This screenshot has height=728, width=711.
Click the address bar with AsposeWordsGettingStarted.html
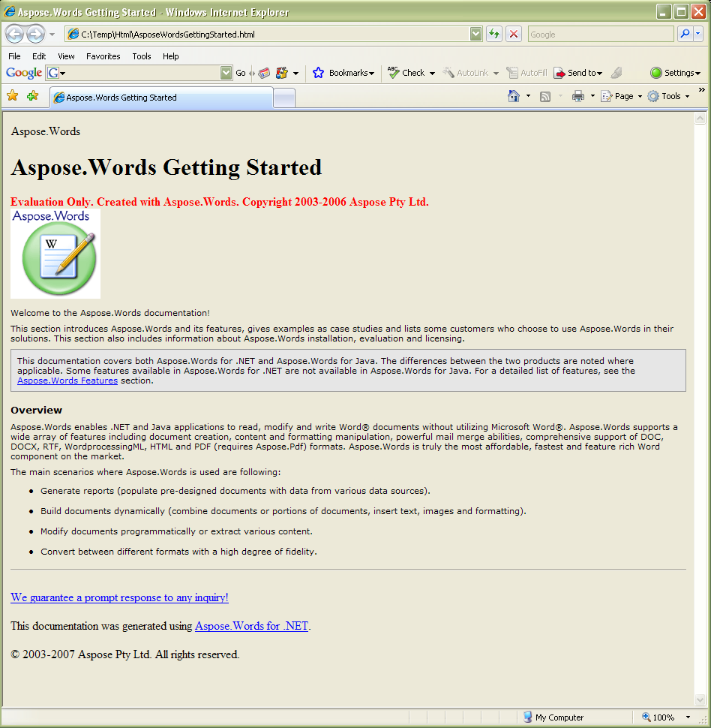coord(267,34)
